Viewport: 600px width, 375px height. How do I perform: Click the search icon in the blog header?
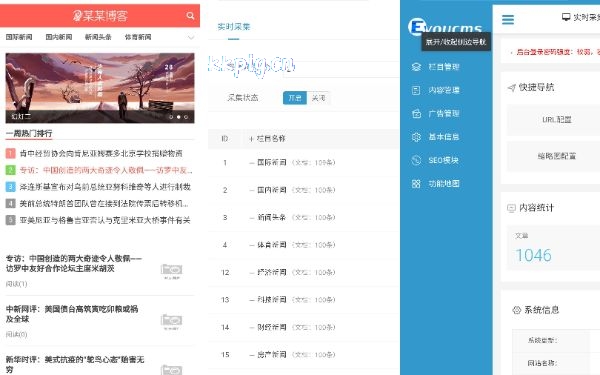point(190,16)
